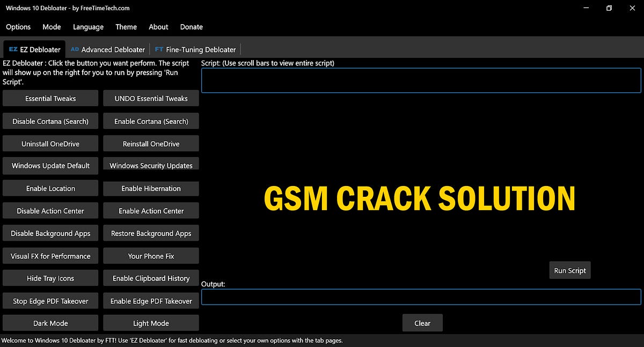Switch to Light Mode
The width and height of the screenshot is (644, 347).
(151, 323)
